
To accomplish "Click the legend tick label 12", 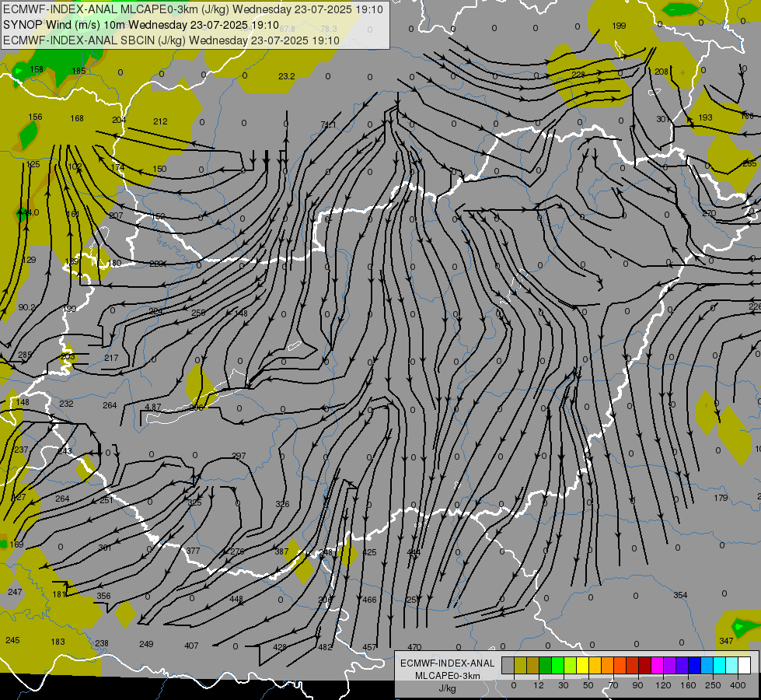I will click(539, 685).
